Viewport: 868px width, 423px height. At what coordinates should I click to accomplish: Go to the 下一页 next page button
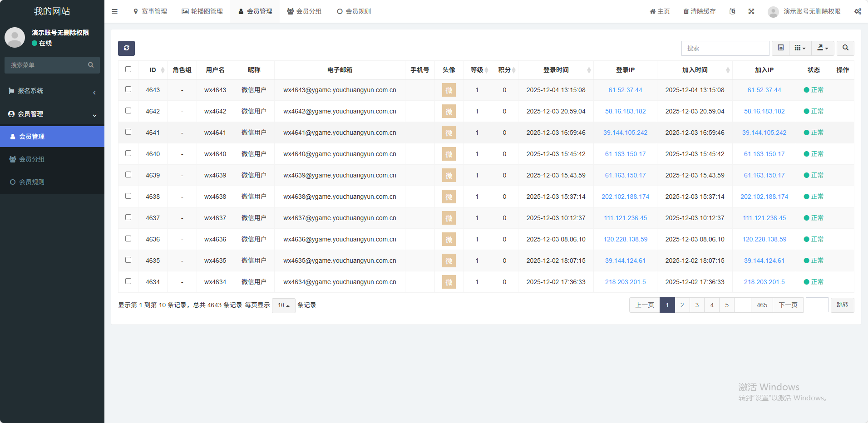pos(788,305)
